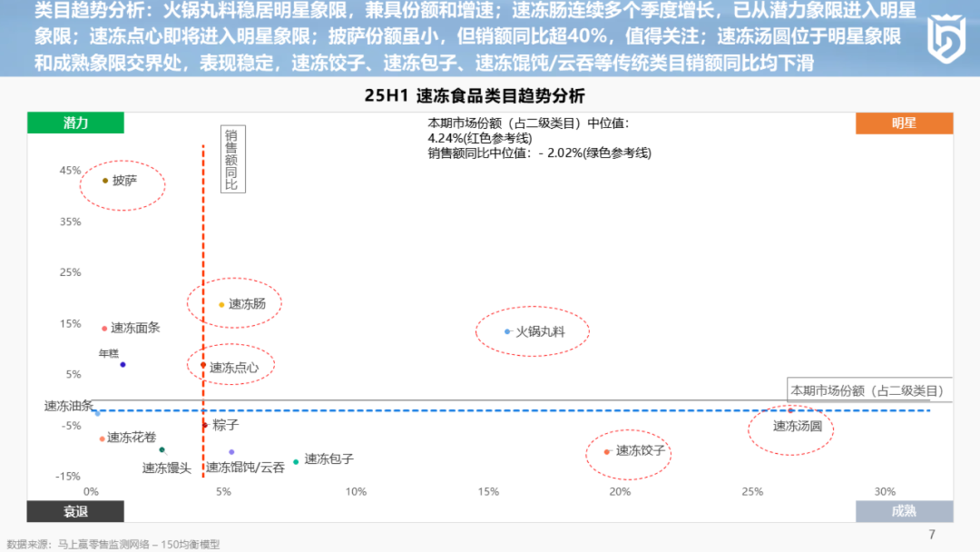Select the gray 成熟 quadrant label

point(904,511)
